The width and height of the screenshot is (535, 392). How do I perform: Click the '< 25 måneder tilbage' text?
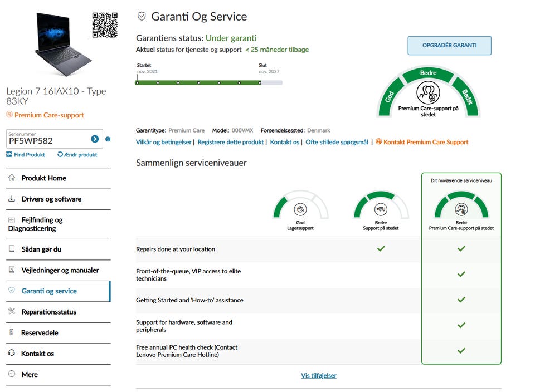[277, 50]
